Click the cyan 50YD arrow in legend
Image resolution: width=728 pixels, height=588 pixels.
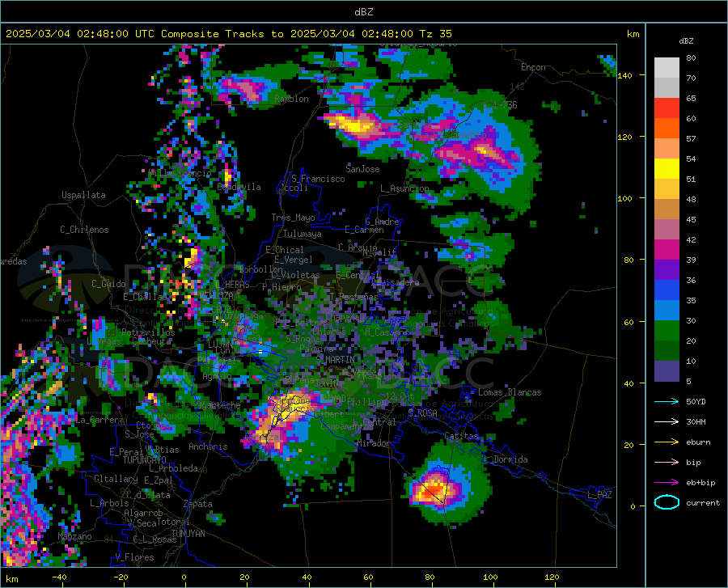(x=667, y=401)
